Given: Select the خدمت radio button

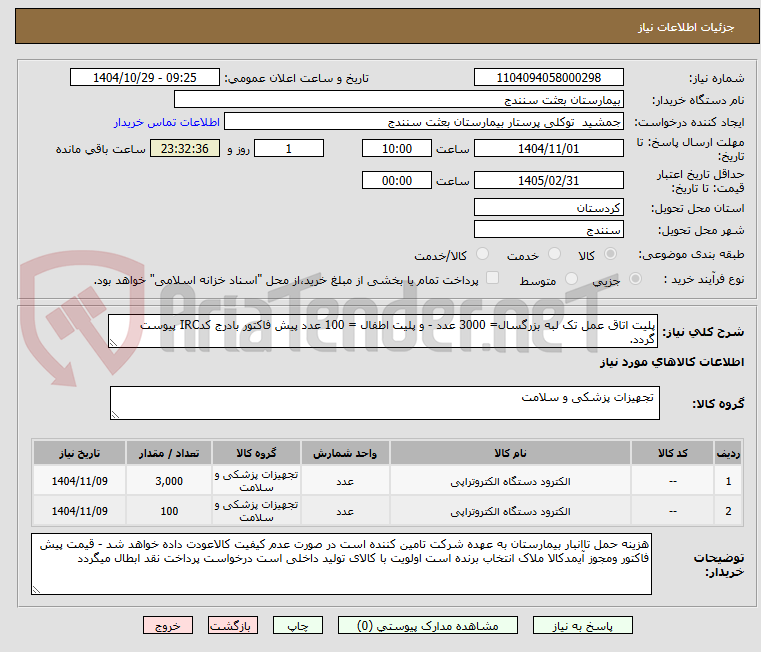Looking at the screenshot, I should 554,254.
